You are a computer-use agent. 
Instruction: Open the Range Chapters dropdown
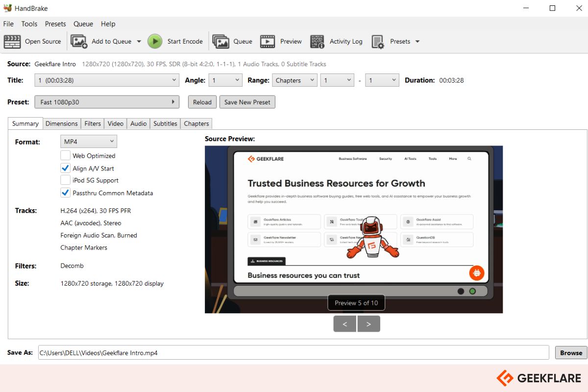(x=294, y=80)
